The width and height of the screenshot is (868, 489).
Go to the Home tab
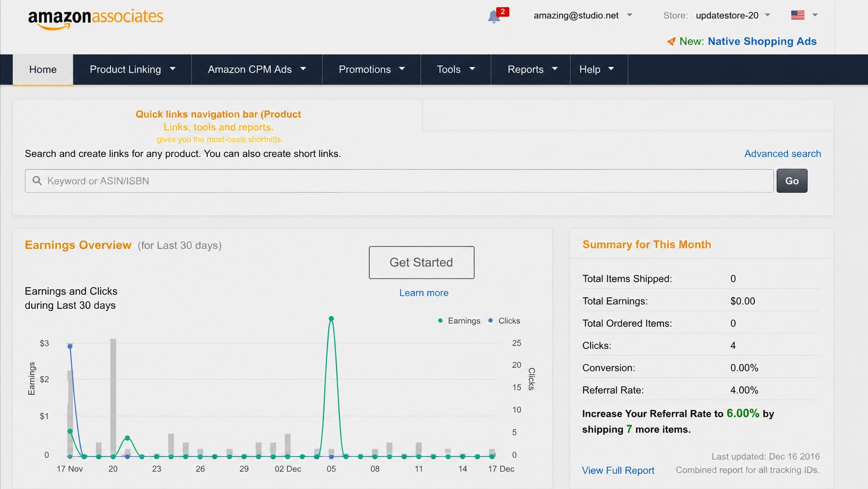pyautogui.click(x=43, y=70)
